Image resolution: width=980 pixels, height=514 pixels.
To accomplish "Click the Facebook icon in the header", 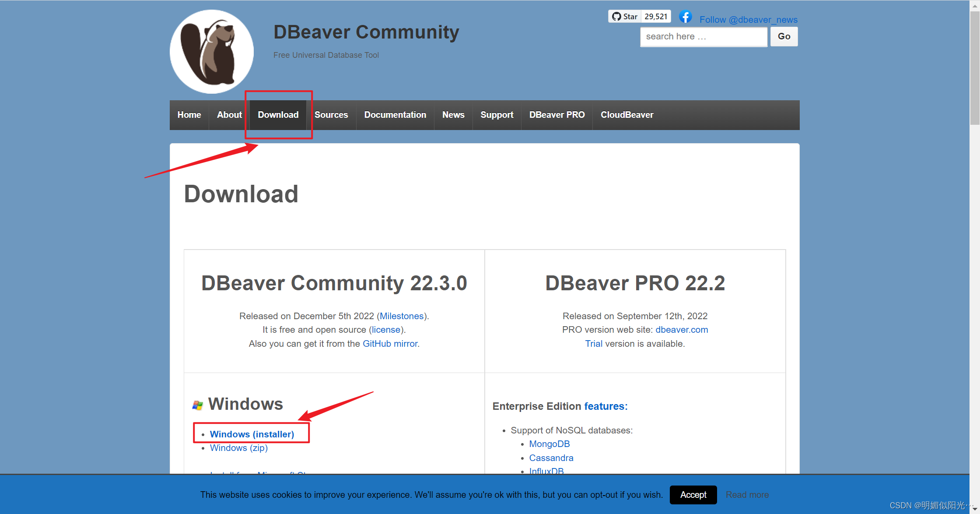I will pyautogui.click(x=685, y=17).
